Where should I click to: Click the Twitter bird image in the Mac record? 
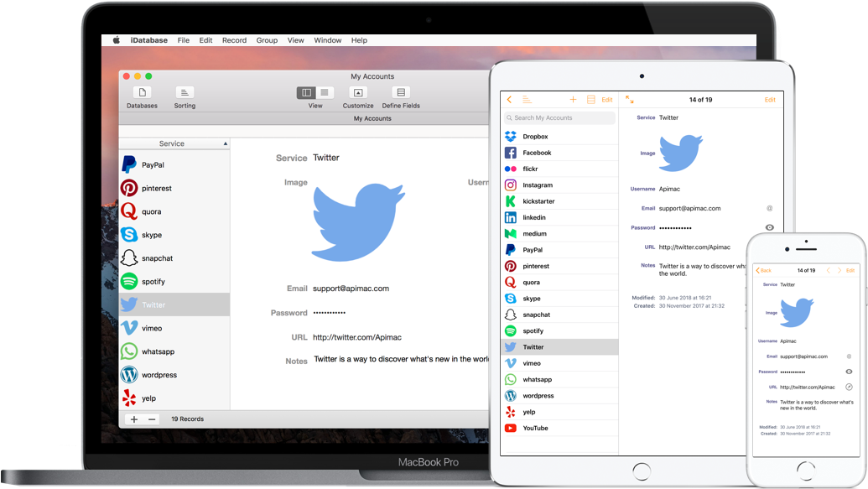tap(358, 222)
